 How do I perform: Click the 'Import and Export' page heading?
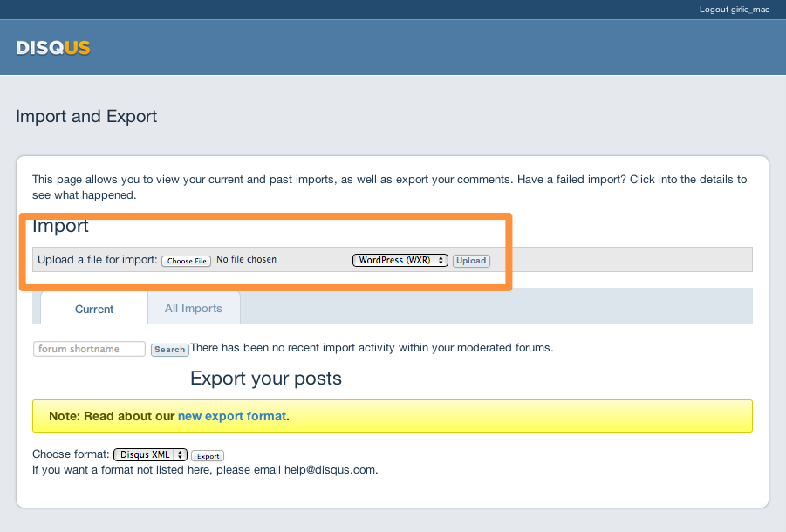coord(86,116)
